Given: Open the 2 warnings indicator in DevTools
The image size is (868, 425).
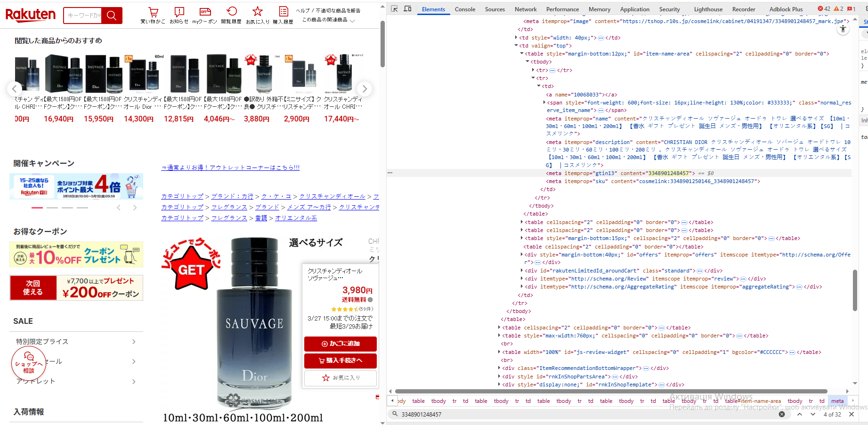Looking at the screenshot, I should (x=838, y=9).
